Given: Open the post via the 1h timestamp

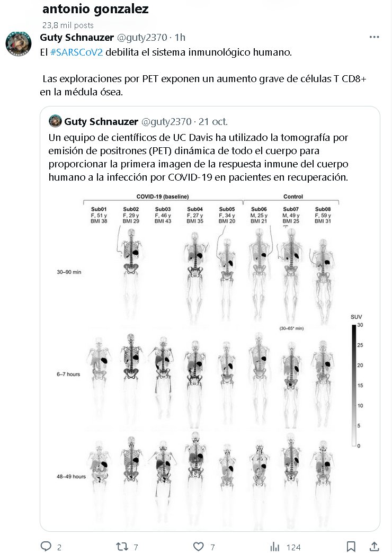Looking at the screenshot, I should pos(180,37).
